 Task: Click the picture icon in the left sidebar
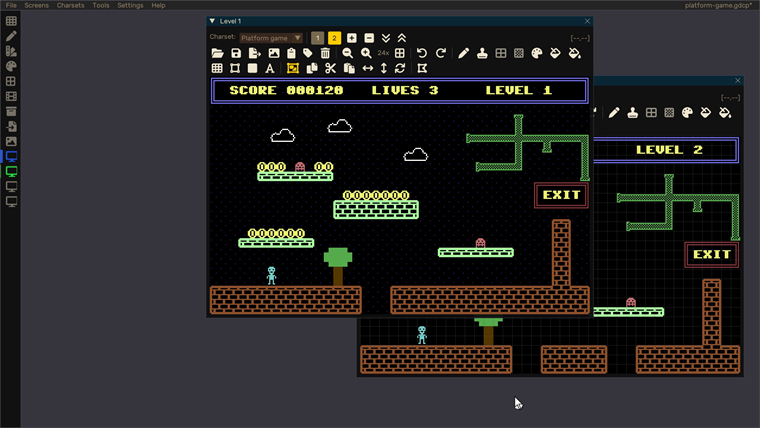[x=11, y=141]
